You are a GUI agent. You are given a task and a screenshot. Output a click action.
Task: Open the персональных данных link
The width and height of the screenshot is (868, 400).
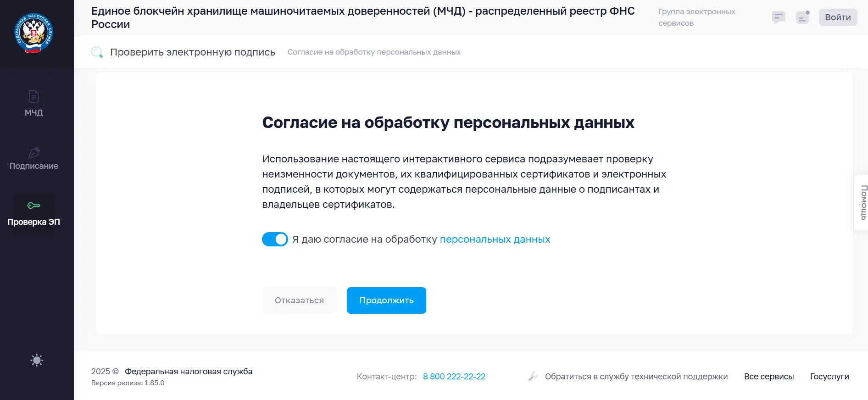point(495,239)
